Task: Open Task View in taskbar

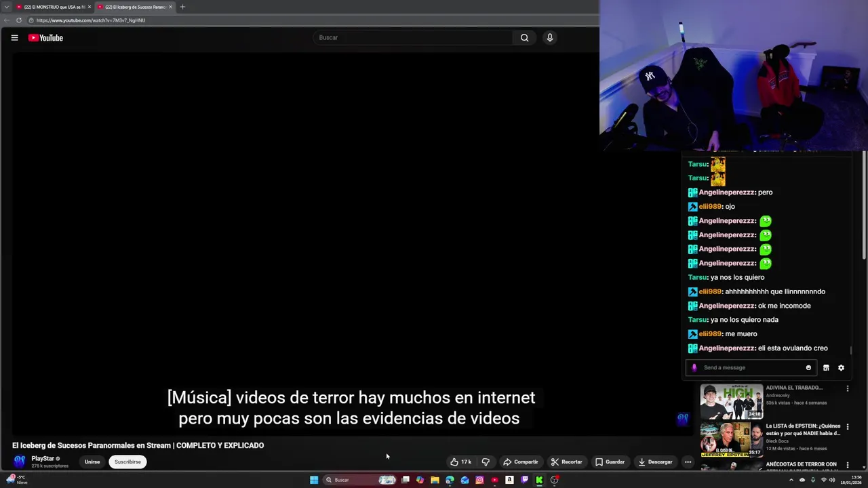Action: [x=406, y=480]
